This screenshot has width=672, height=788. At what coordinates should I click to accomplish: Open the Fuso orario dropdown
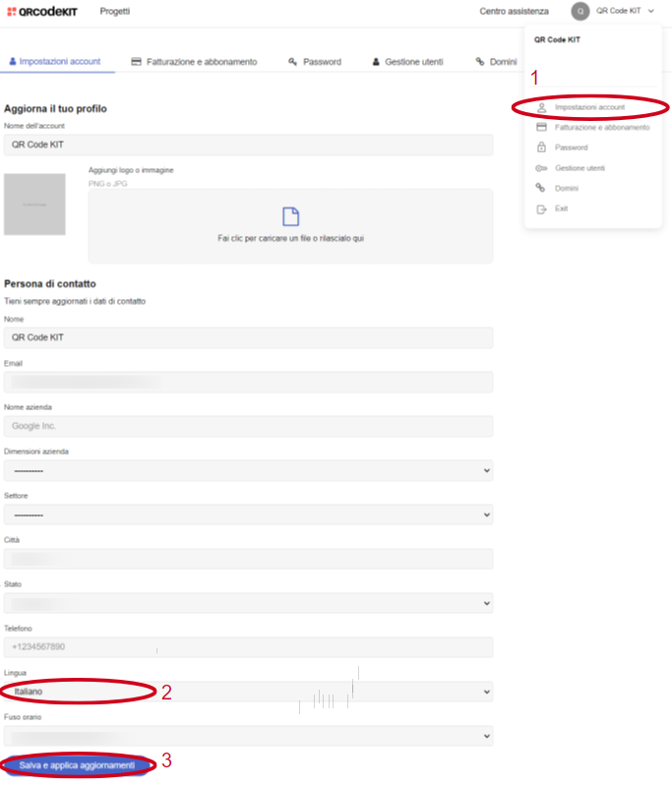click(x=248, y=736)
